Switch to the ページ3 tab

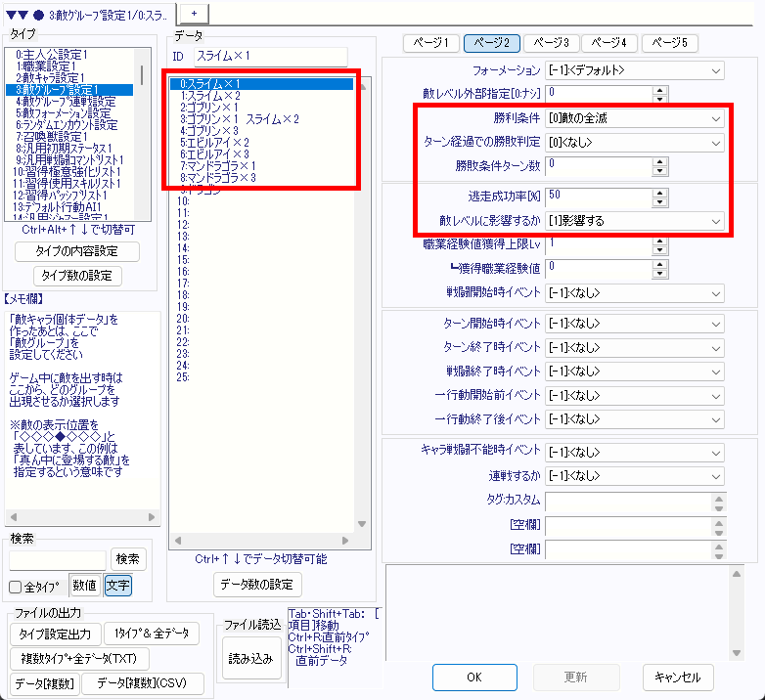pos(552,43)
